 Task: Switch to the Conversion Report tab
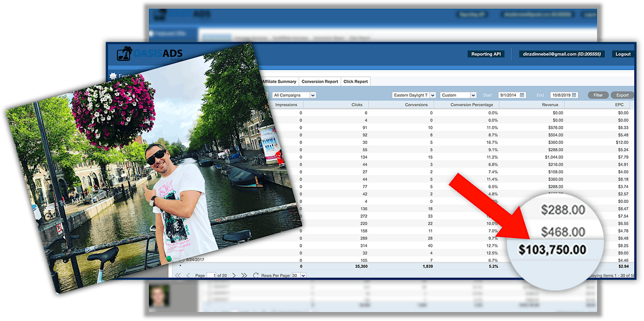coord(320,82)
